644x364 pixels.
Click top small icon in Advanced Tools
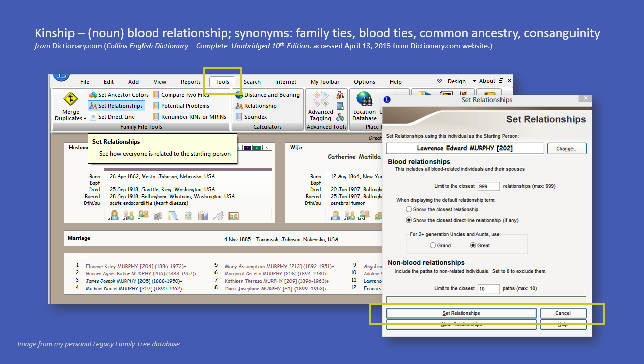(340, 95)
